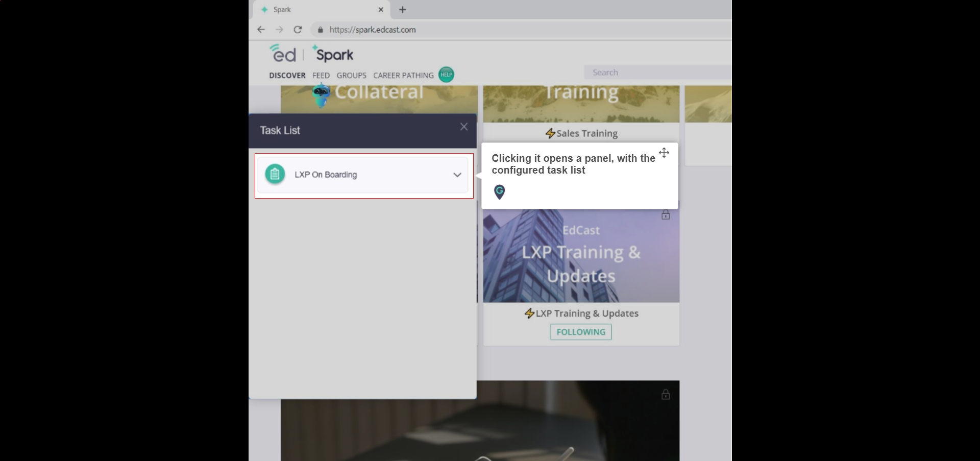The image size is (980, 461).
Task: Open the FEED tab
Action: click(321, 76)
